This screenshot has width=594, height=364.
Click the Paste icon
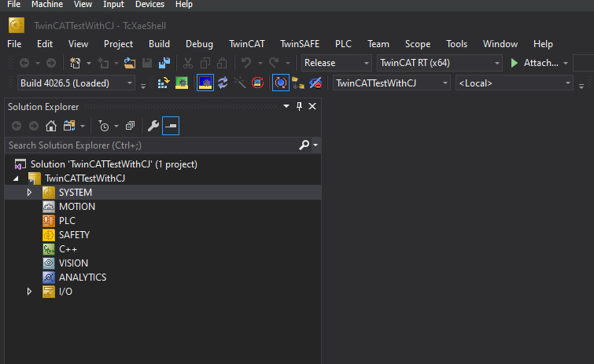222,63
